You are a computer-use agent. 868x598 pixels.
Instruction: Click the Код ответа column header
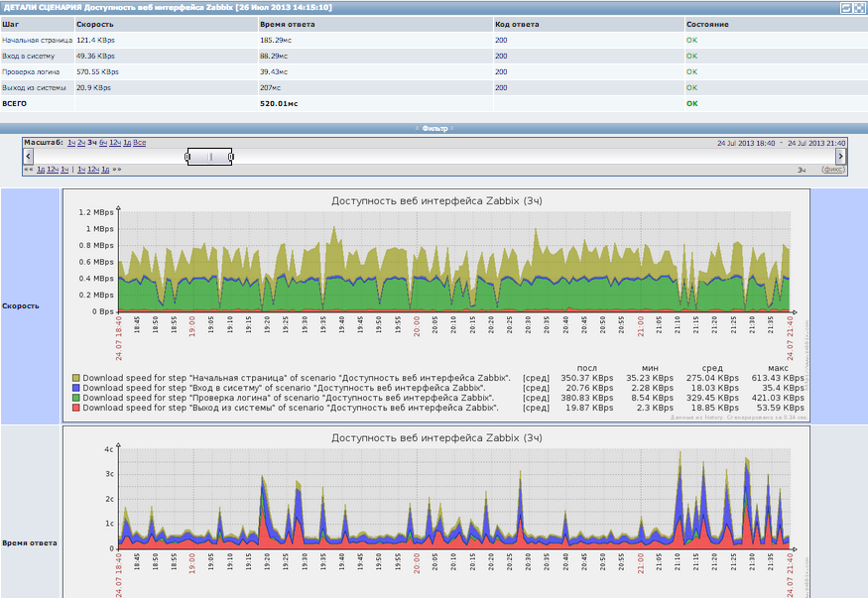(517, 25)
